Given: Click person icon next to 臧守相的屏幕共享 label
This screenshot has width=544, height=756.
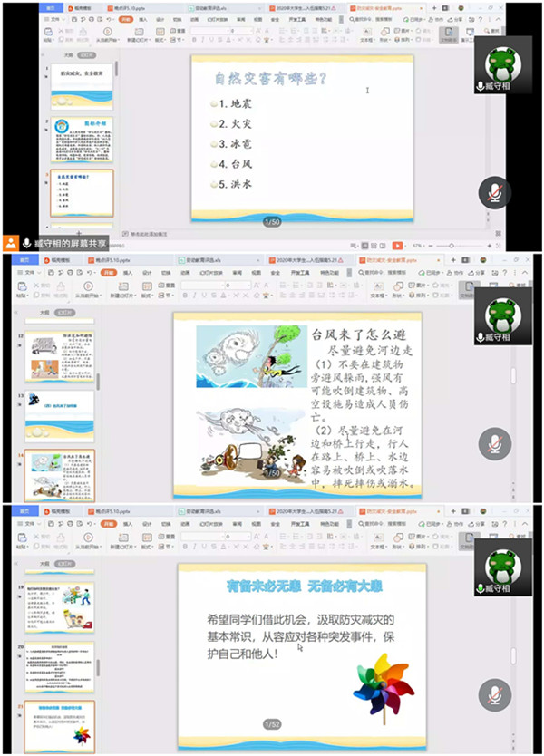Looking at the screenshot, I should coord(11,243).
